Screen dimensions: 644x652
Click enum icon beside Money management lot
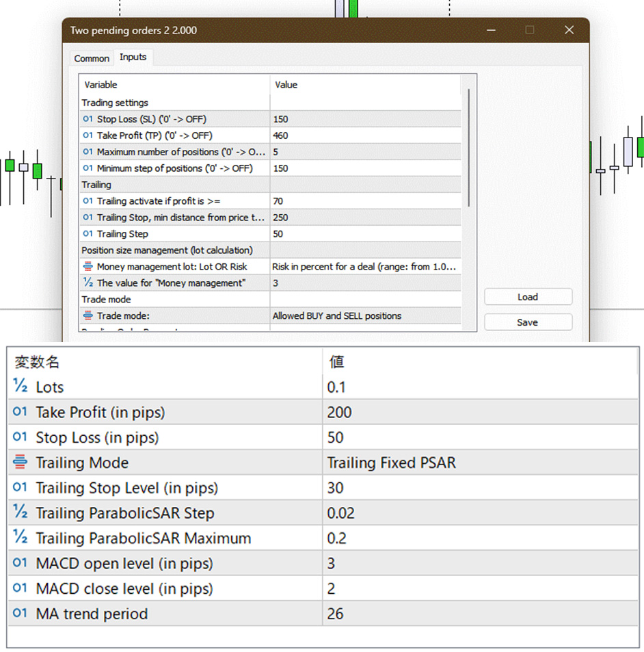click(88, 266)
